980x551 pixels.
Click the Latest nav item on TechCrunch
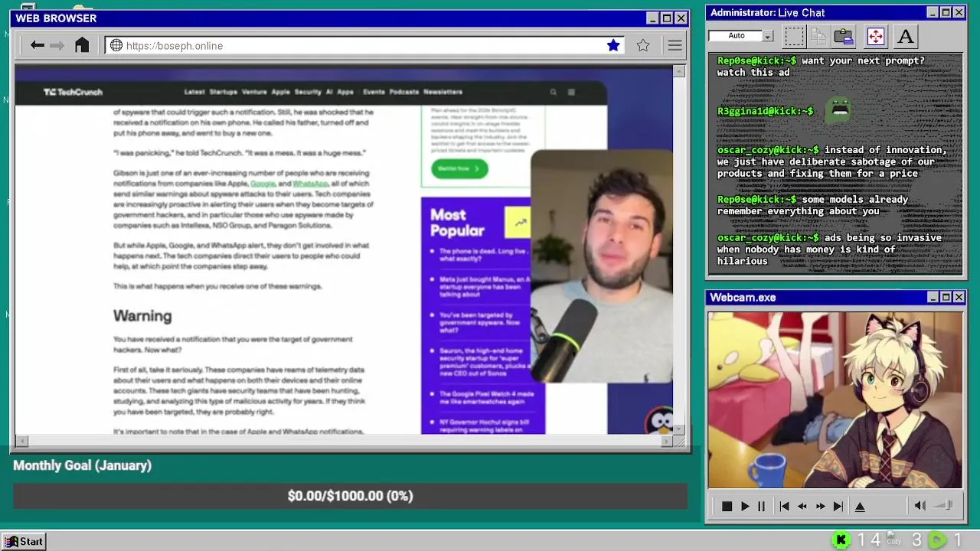[194, 92]
